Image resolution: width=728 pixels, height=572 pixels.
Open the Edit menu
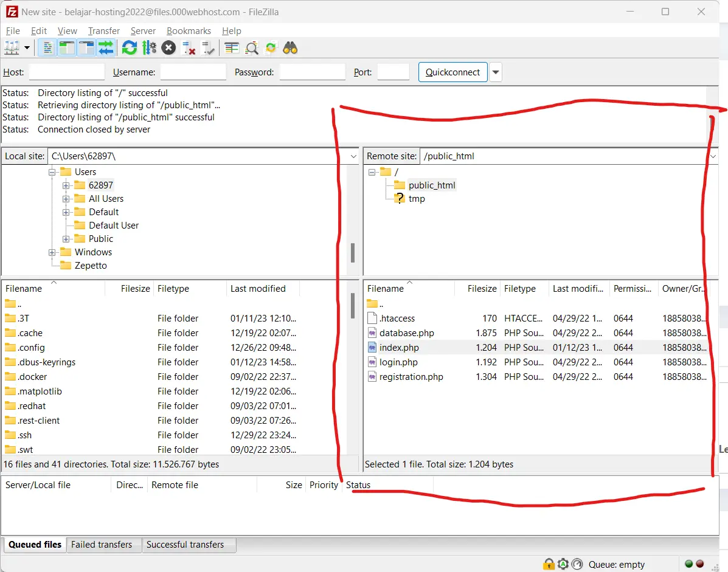coord(38,30)
